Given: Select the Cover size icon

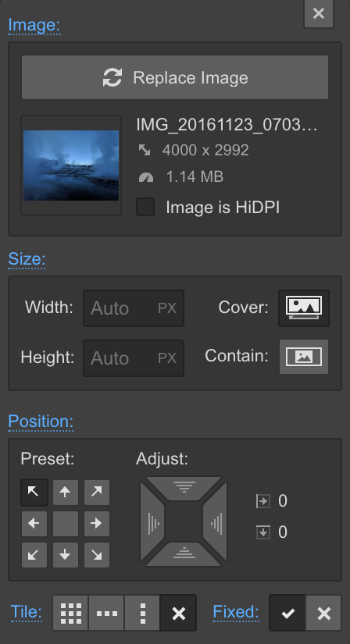Looking at the screenshot, I should tap(304, 308).
